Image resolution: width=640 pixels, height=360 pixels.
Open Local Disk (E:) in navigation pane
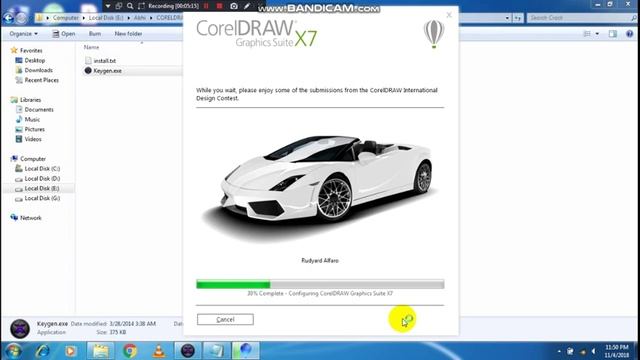38,188
